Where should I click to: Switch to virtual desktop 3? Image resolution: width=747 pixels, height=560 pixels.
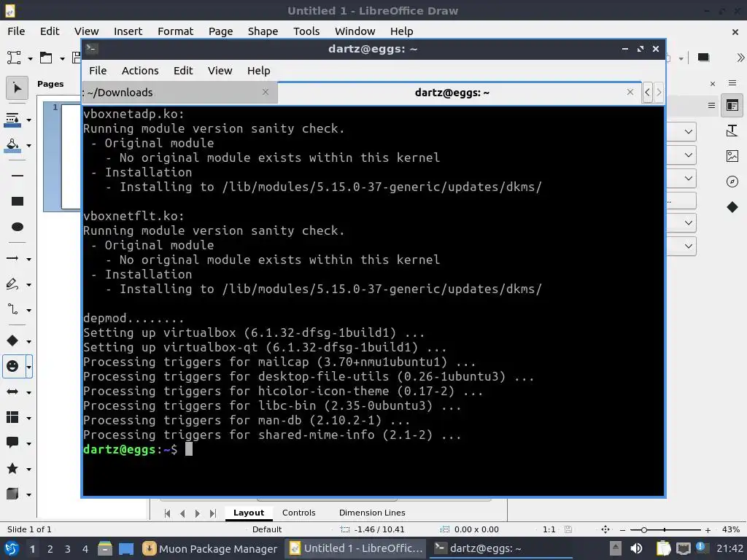point(68,549)
